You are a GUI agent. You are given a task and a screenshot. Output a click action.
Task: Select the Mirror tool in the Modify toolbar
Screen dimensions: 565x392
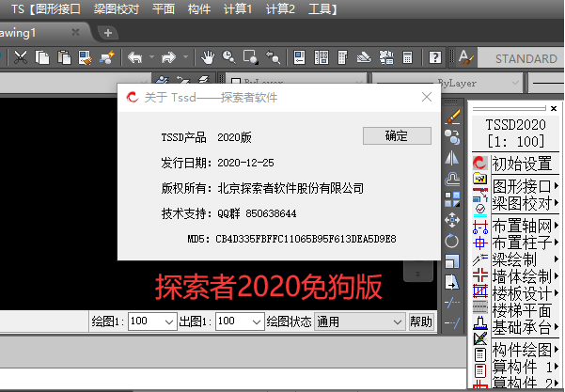452,158
